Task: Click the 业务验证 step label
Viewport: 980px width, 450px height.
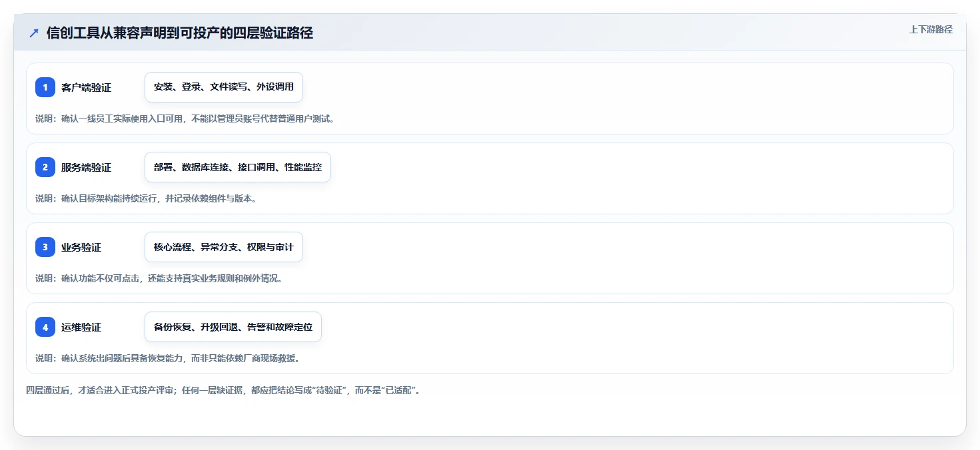Action: [x=81, y=247]
